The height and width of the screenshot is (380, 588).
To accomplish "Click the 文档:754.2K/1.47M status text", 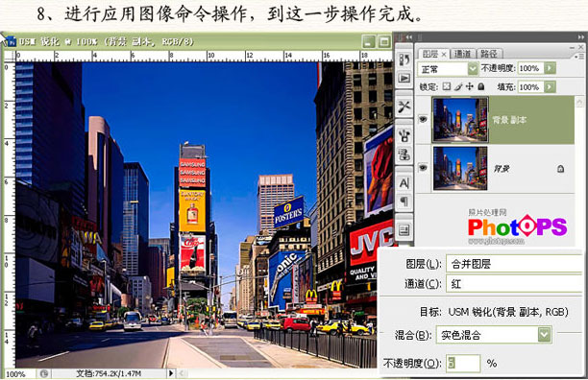I will [x=109, y=373].
